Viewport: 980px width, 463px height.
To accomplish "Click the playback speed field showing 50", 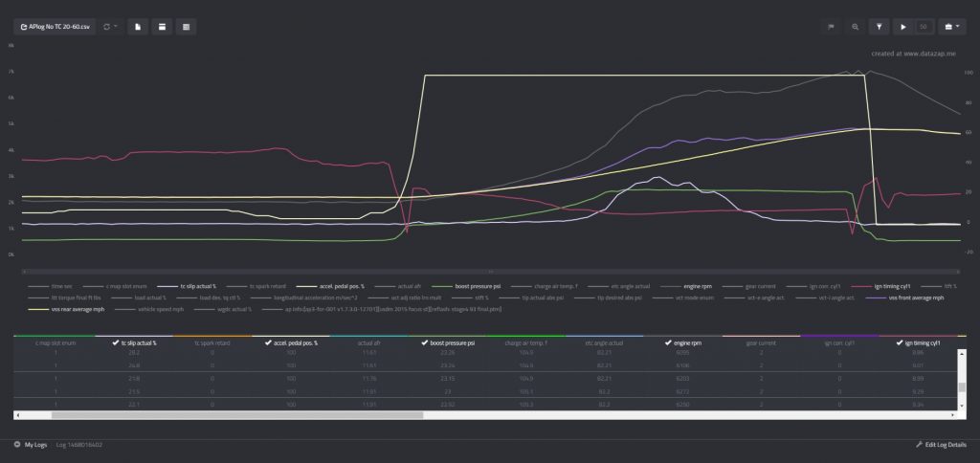I will click(x=924, y=27).
